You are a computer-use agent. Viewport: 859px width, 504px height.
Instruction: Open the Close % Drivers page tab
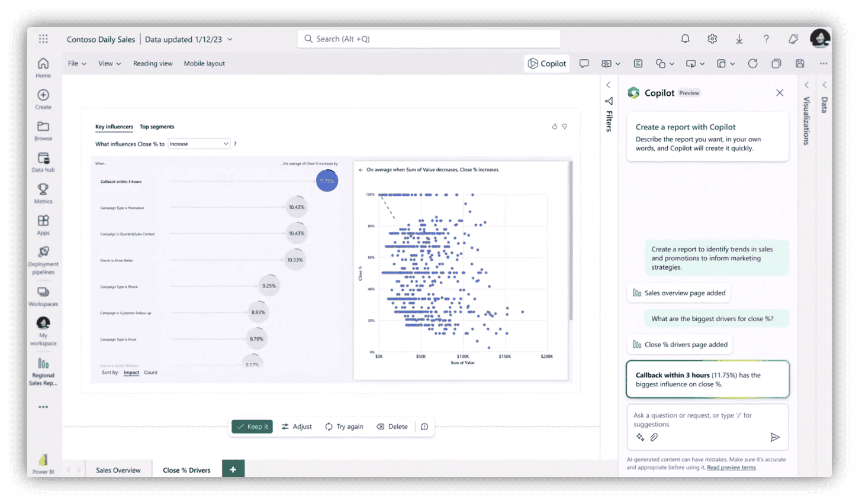186,470
